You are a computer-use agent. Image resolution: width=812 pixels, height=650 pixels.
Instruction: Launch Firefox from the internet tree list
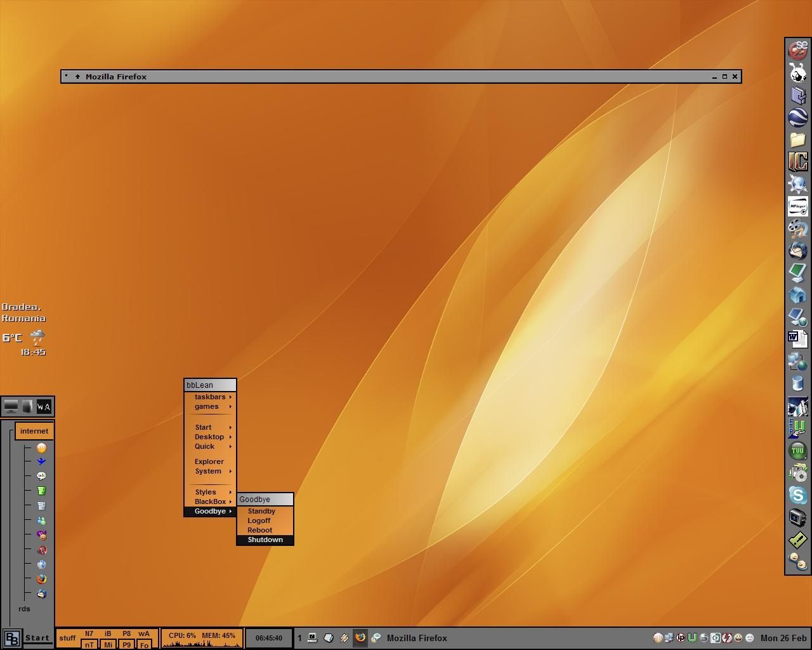pyautogui.click(x=42, y=579)
